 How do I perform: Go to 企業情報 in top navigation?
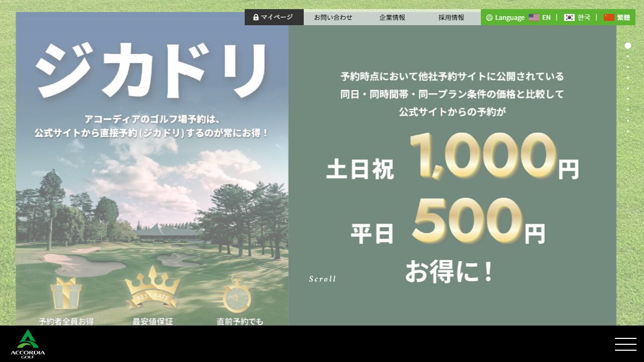click(392, 17)
